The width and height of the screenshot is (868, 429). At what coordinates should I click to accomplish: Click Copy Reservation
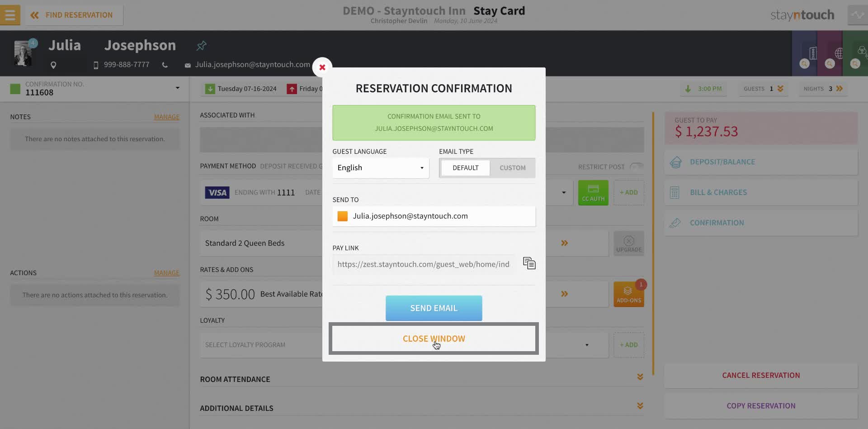(x=761, y=406)
